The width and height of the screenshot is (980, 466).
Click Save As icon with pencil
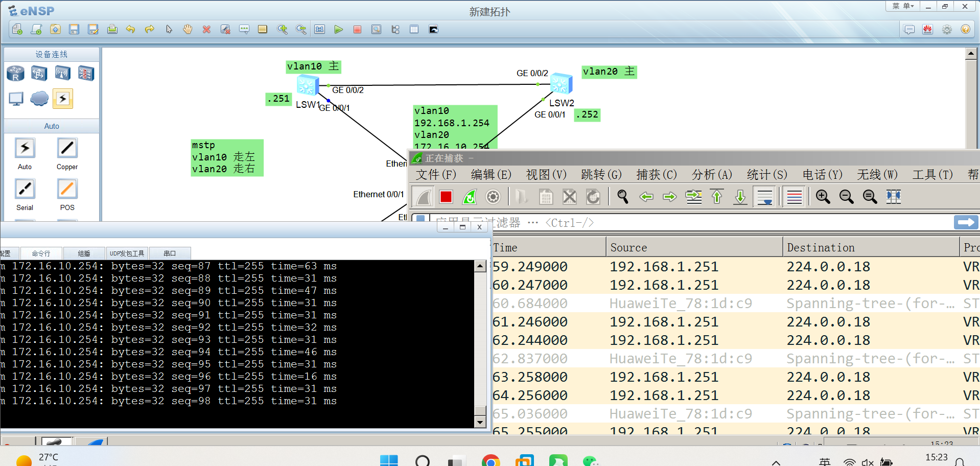(x=93, y=30)
